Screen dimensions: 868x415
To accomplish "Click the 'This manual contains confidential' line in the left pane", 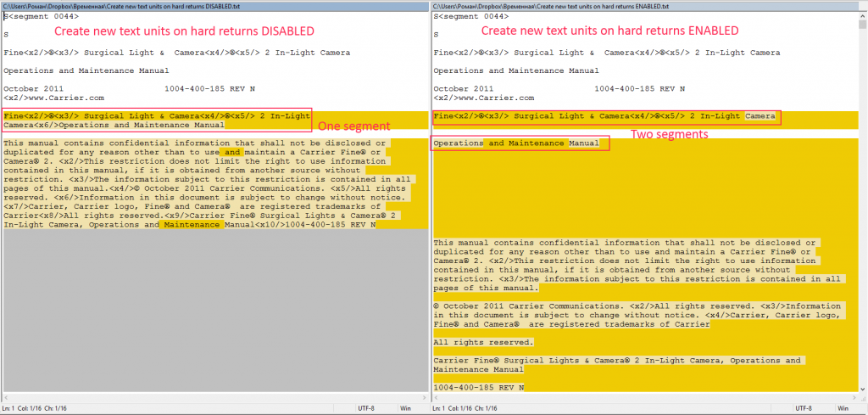I will click(x=197, y=143).
